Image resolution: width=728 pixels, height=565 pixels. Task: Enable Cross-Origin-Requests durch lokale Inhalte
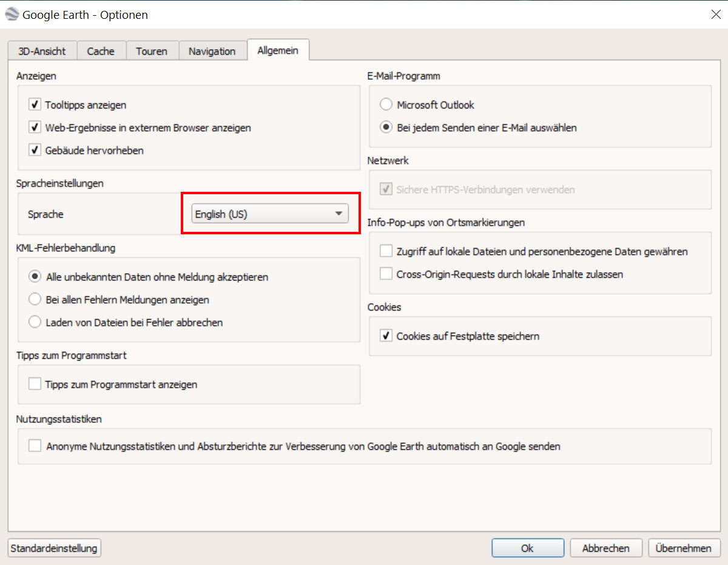386,274
